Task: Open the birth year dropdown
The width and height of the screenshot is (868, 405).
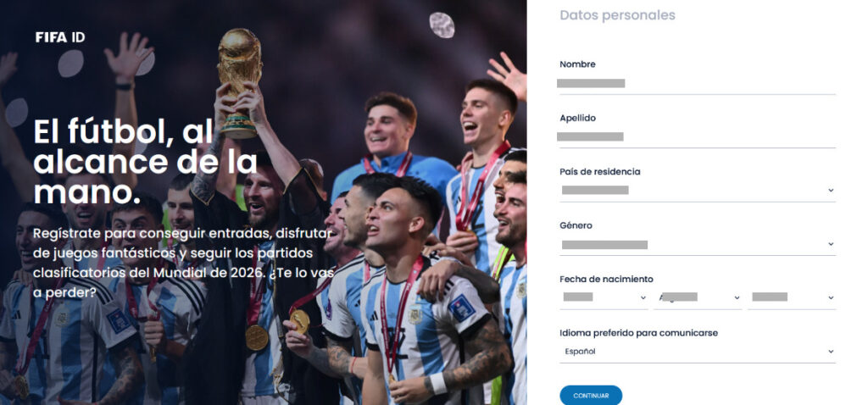Action: pyautogui.click(x=792, y=297)
